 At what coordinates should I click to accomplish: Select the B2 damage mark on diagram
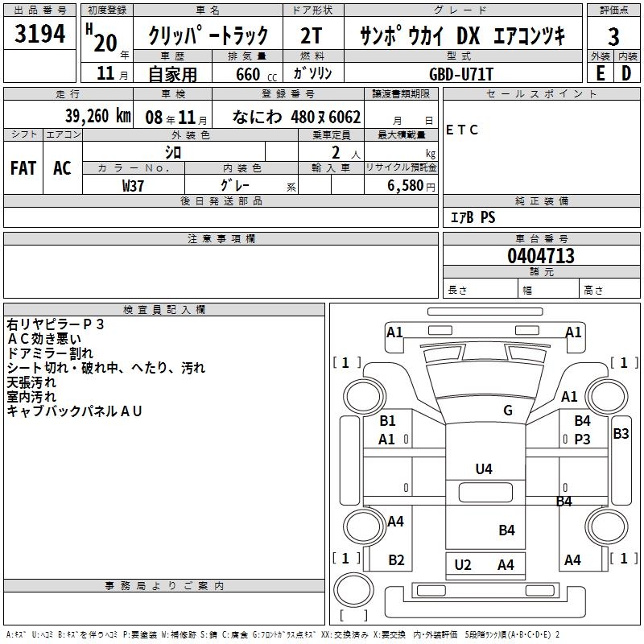click(x=396, y=560)
